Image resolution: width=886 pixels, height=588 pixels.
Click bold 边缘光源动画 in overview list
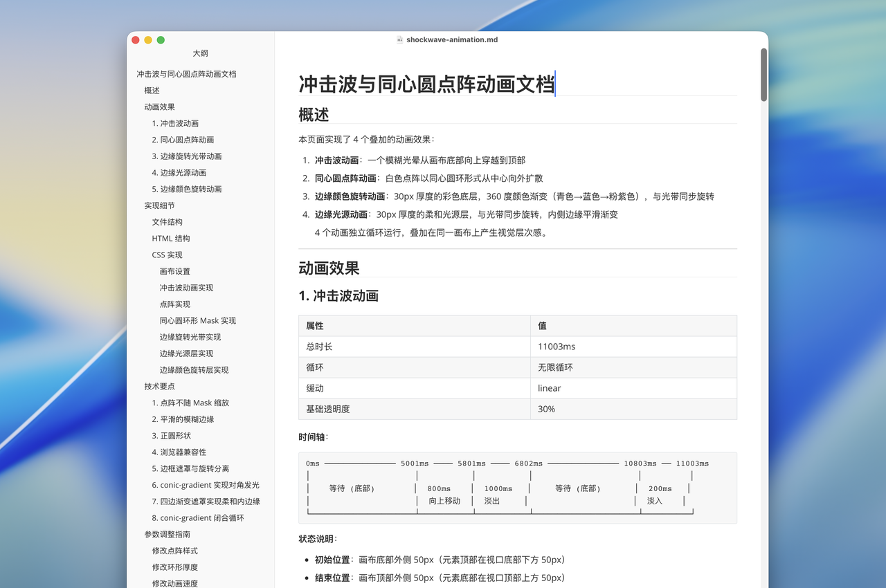[x=341, y=214]
